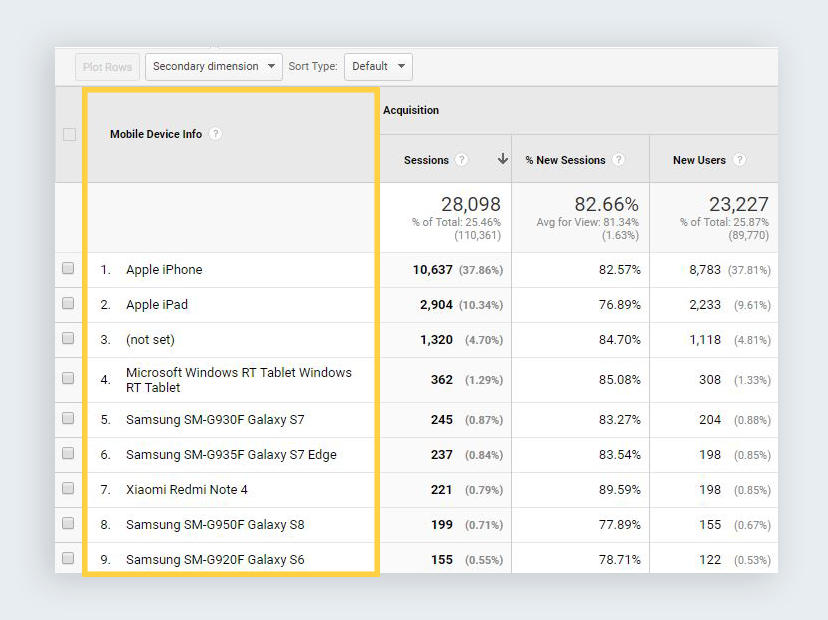Check the (not set) row checkbox
This screenshot has width=828, height=620.
[68, 338]
